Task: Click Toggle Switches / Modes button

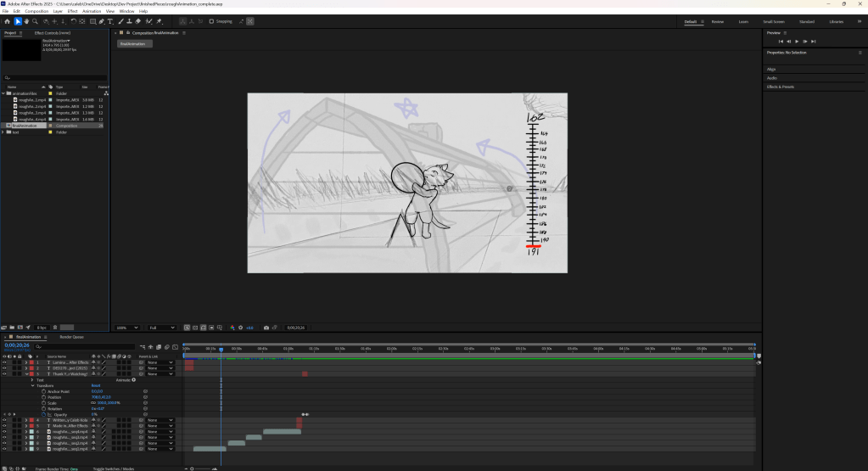Action: (x=113, y=468)
